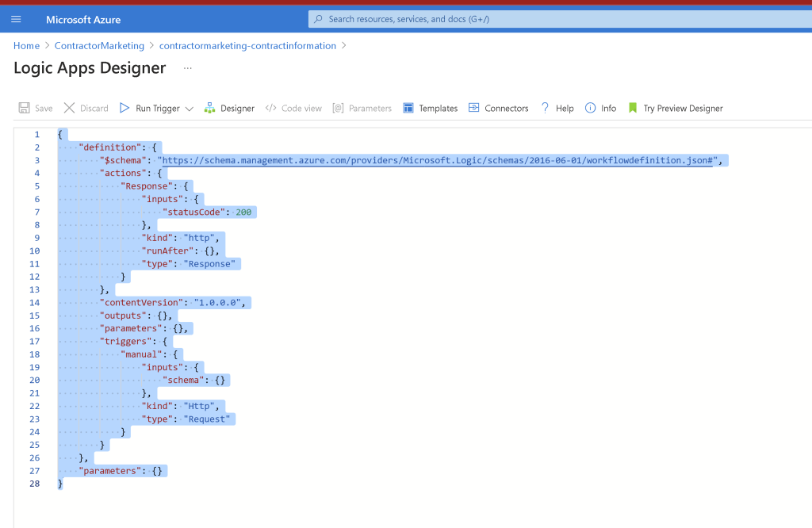Click the "parameters" key on line 16
Viewport: 812px width, 528px height.
tap(131, 329)
